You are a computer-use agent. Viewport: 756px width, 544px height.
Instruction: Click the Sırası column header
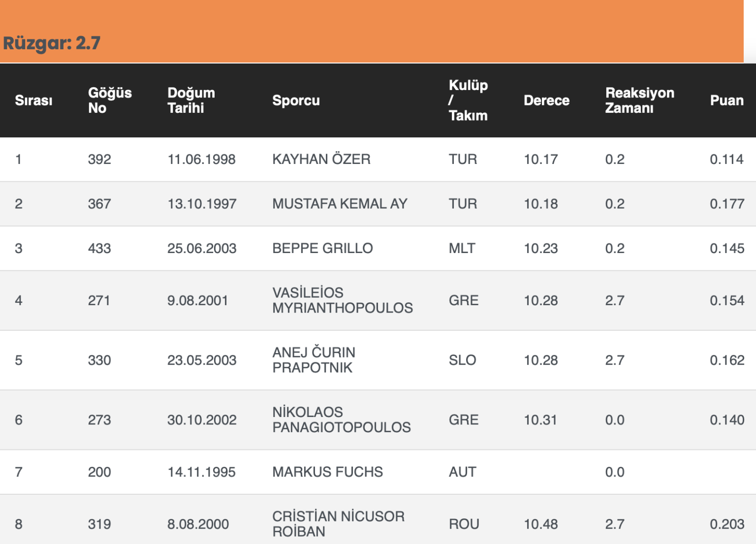point(33,100)
